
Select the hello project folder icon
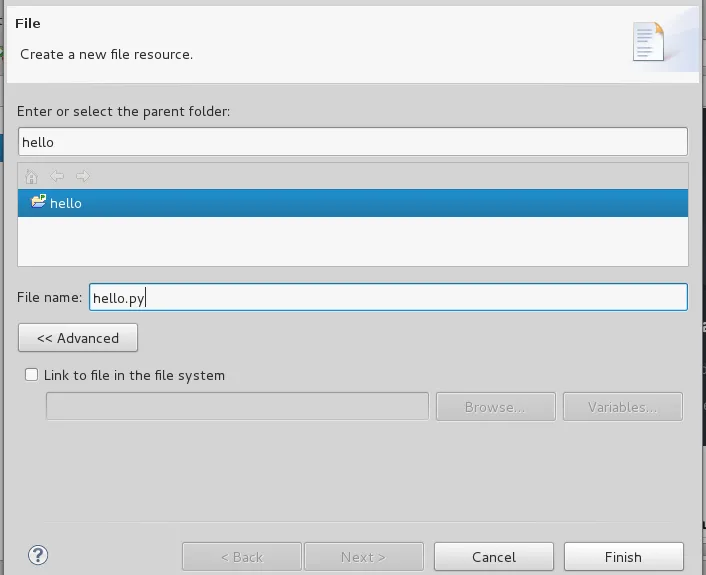[x=38, y=201]
